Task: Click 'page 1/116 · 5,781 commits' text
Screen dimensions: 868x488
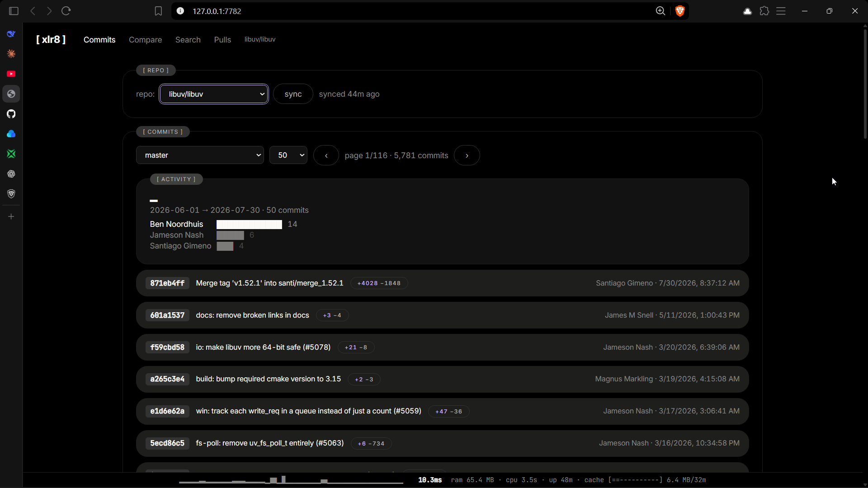Action: (x=396, y=155)
